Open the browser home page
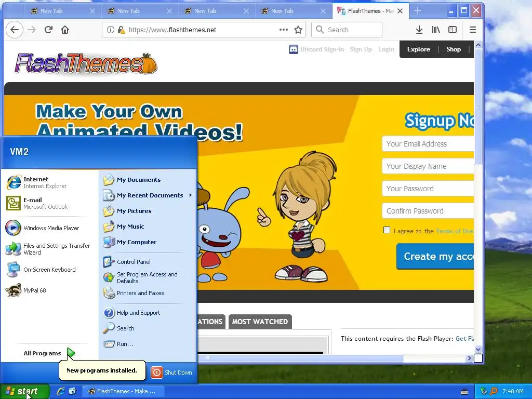Image resolution: width=532 pixels, height=399 pixels. tap(65, 30)
